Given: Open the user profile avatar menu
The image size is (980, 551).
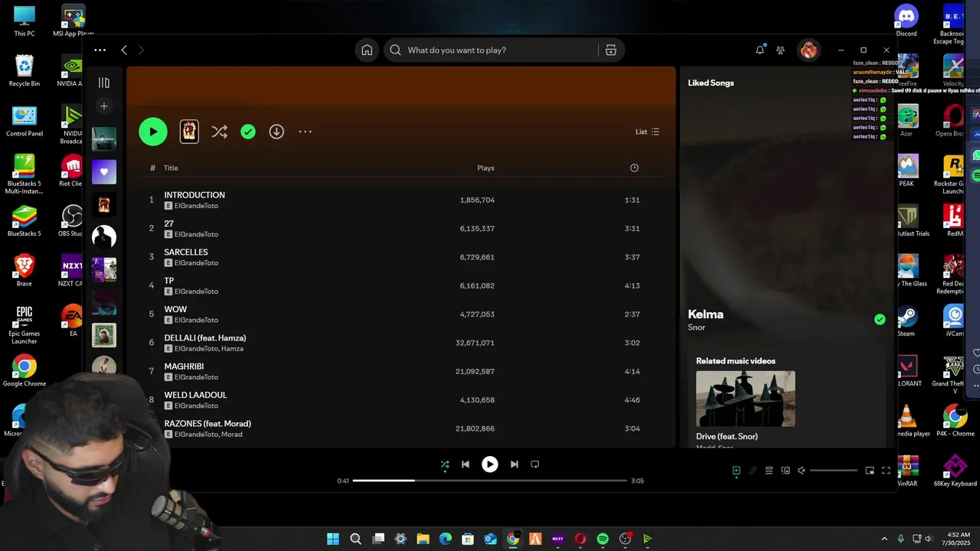Looking at the screenshot, I should [808, 50].
